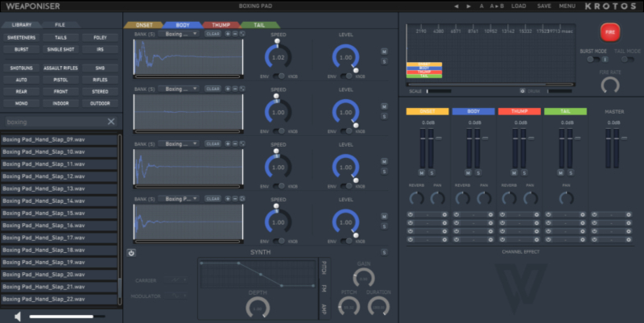Toggle second bank Speed ENV/KNOB switch
644x323 pixels.
tap(279, 131)
